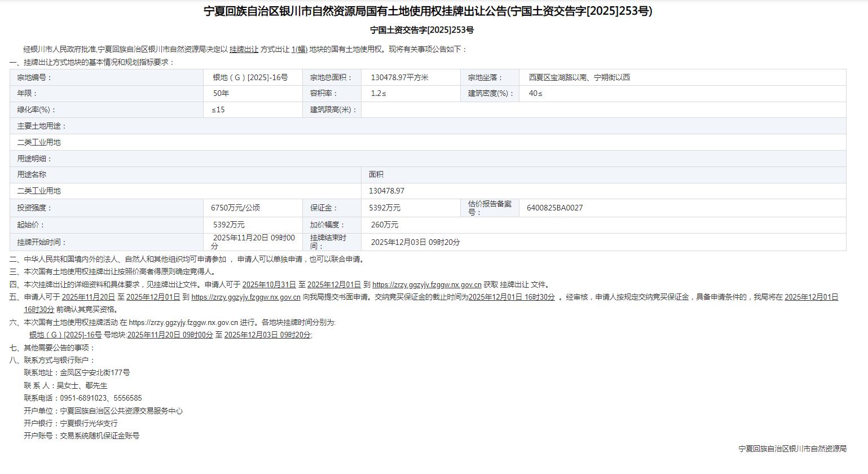Viewport: 868px width, 474px height.
Task: Open the website URL in item 四
Action: [426, 285]
